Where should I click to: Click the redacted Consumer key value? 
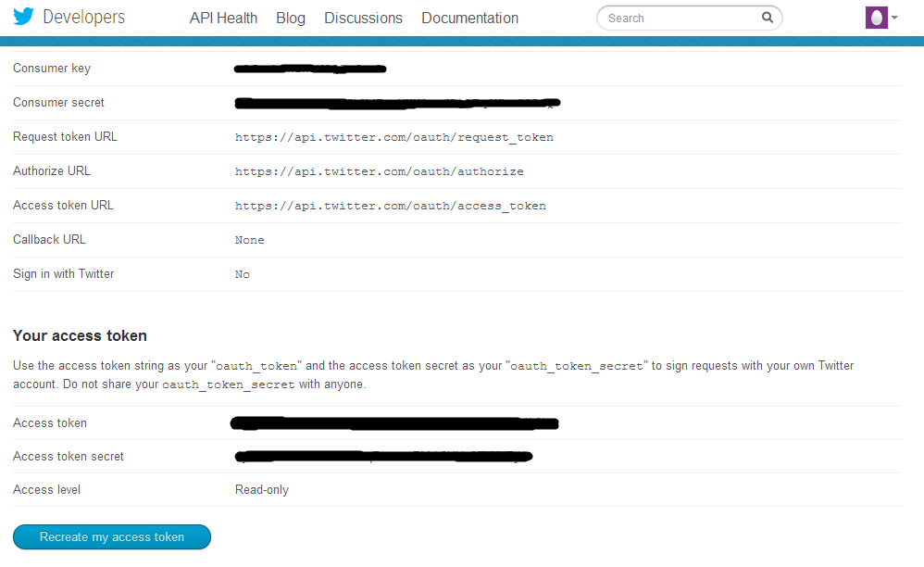[310, 69]
